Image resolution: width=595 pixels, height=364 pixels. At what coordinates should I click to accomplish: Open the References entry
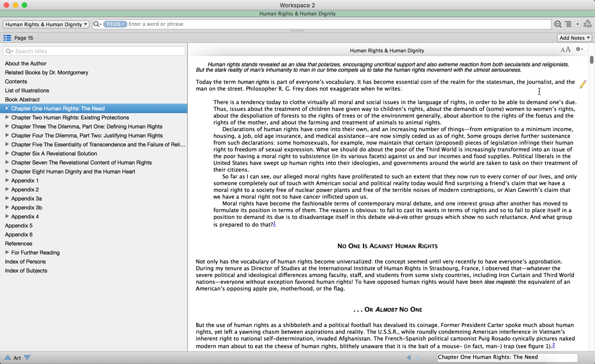18,244
